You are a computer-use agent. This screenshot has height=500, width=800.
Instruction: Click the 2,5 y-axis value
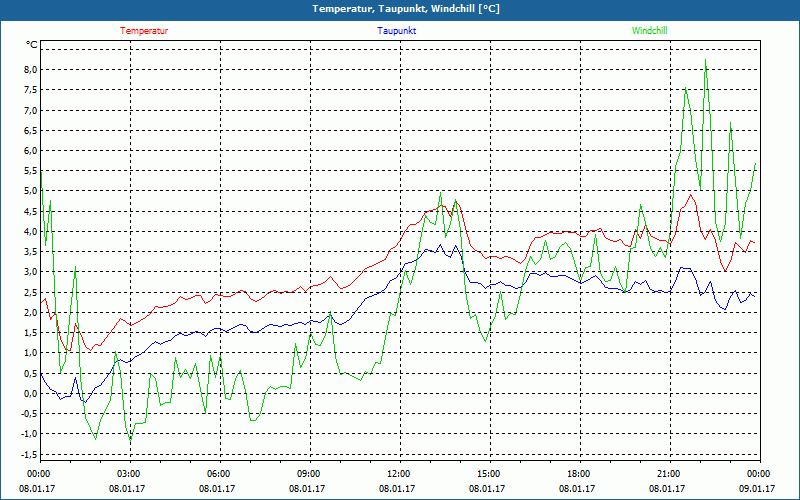coord(31,292)
